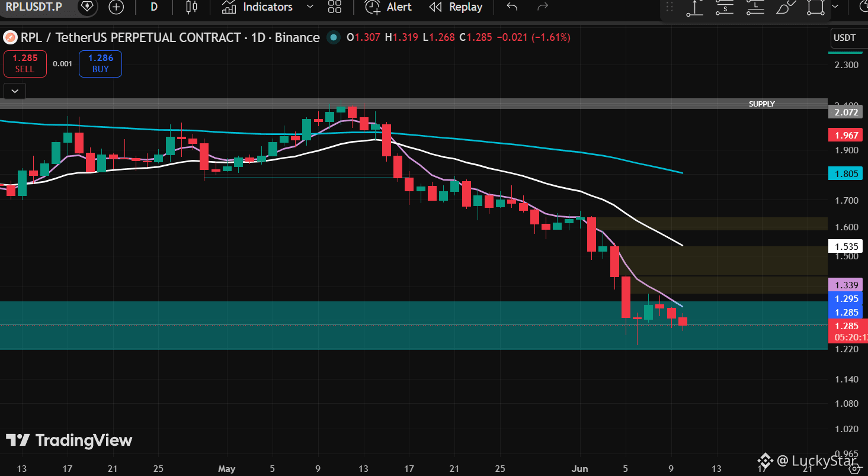Grab the floating drawing toolbar's dotted handle

[x=670, y=7]
